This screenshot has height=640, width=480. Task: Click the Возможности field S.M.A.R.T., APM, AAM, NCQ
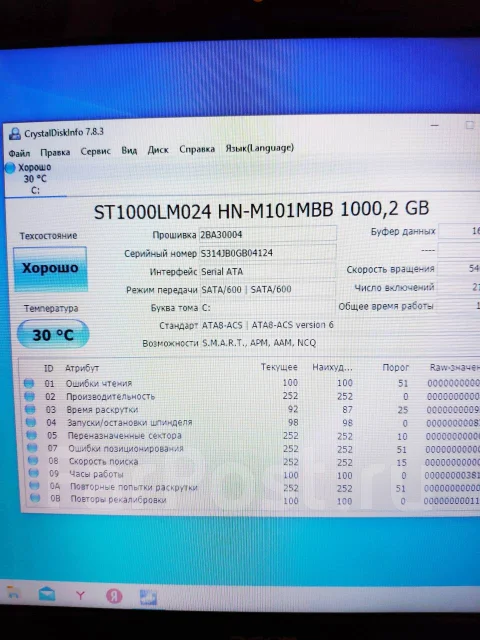click(260, 342)
